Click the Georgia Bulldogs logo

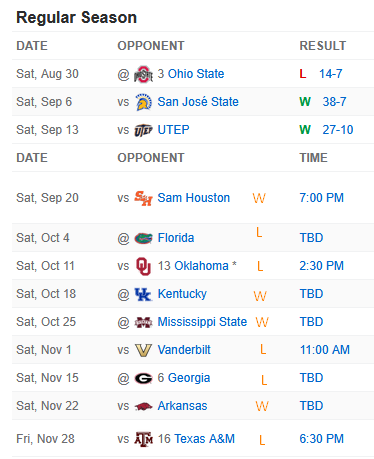(143, 378)
